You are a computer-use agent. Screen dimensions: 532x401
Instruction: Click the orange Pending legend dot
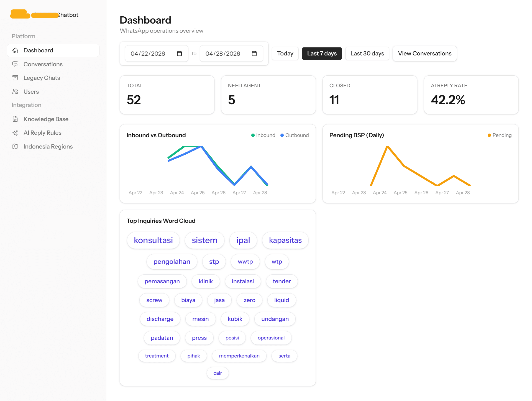(489, 135)
